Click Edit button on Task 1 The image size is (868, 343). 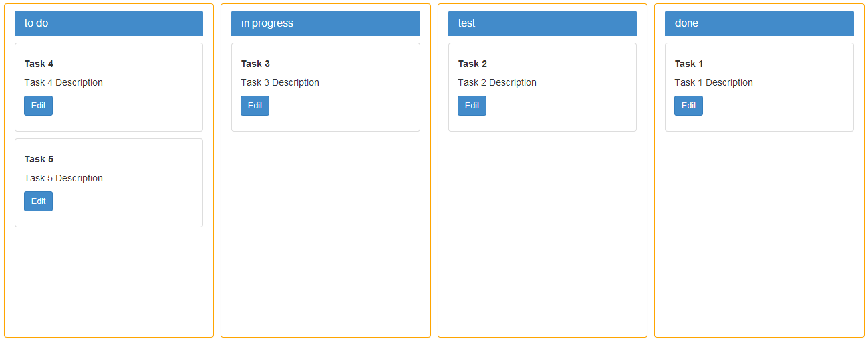click(688, 106)
